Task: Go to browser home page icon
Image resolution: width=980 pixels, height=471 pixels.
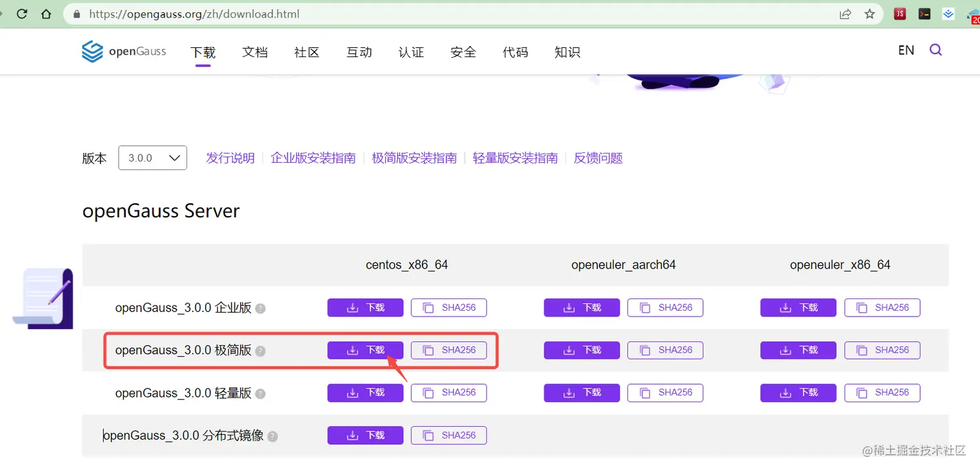Action: pos(46,14)
